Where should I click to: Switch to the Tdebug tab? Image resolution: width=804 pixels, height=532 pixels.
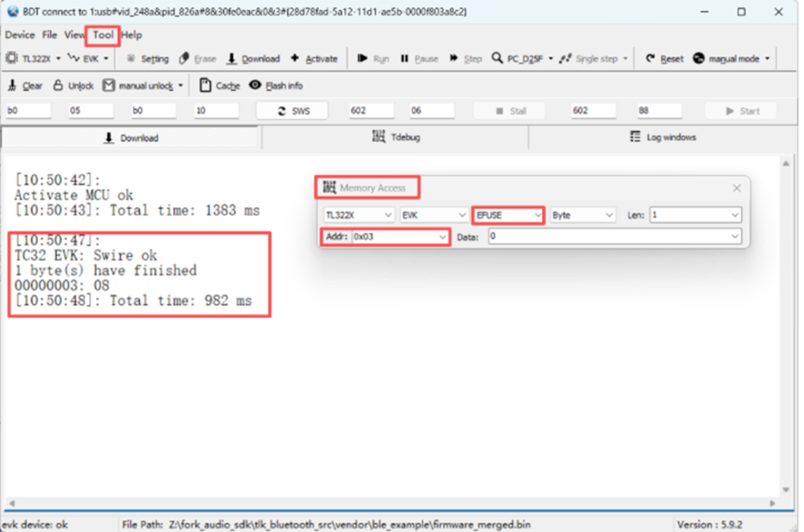(396, 138)
